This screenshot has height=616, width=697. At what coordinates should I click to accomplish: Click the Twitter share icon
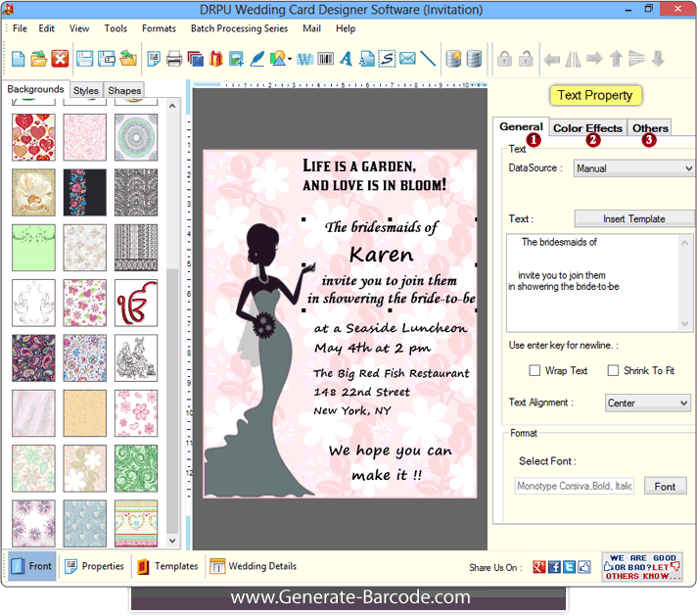tap(569, 567)
